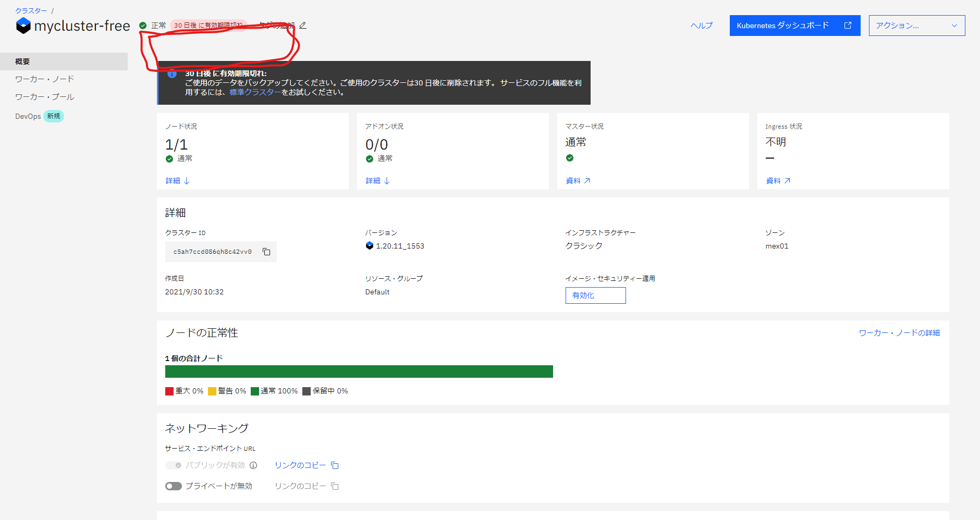Click the blue info icon in expiration notice
980x520 pixels.
[172, 75]
